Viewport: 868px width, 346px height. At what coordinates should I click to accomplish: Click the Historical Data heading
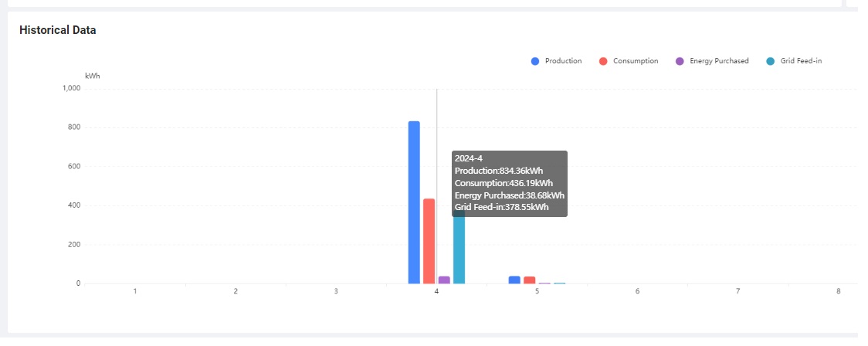pos(58,30)
